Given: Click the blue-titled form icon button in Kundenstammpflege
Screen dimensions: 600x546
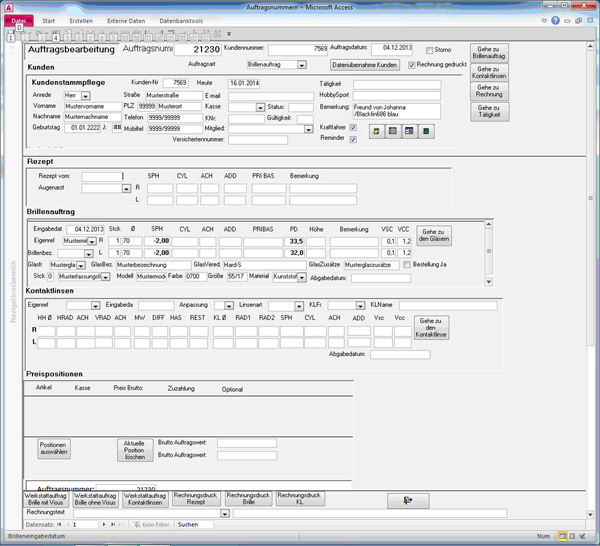Looking at the screenshot, I should tap(409, 131).
